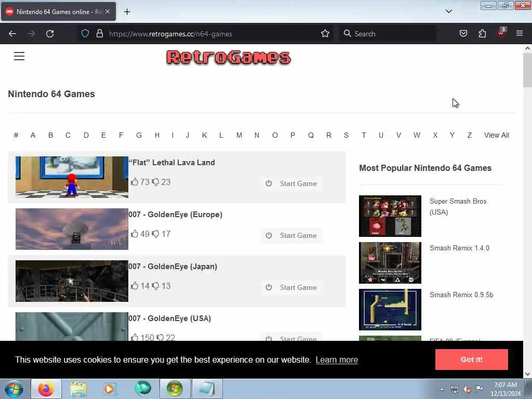Click the page vertical scrollbar thumb
The height and width of the screenshot is (399, 532).
click(527, 70)
